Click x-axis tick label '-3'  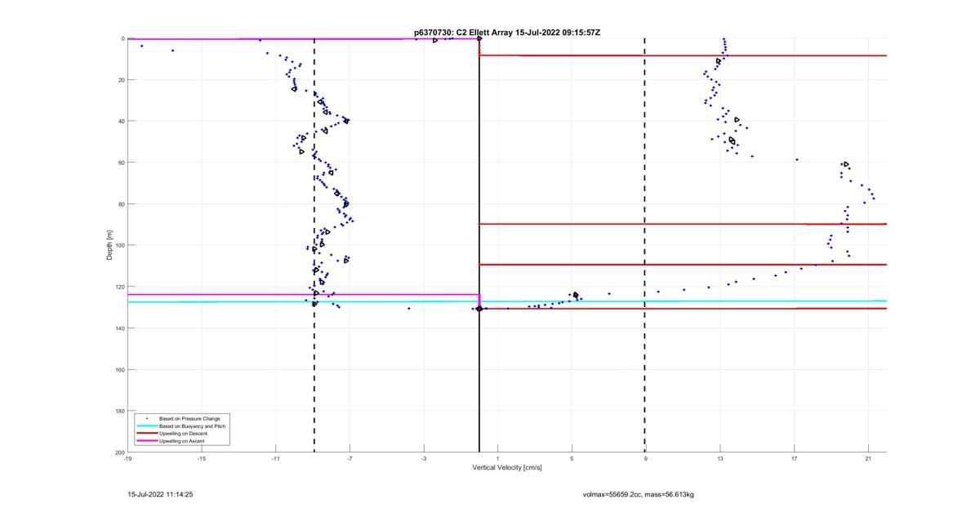[x=424, y=459]
